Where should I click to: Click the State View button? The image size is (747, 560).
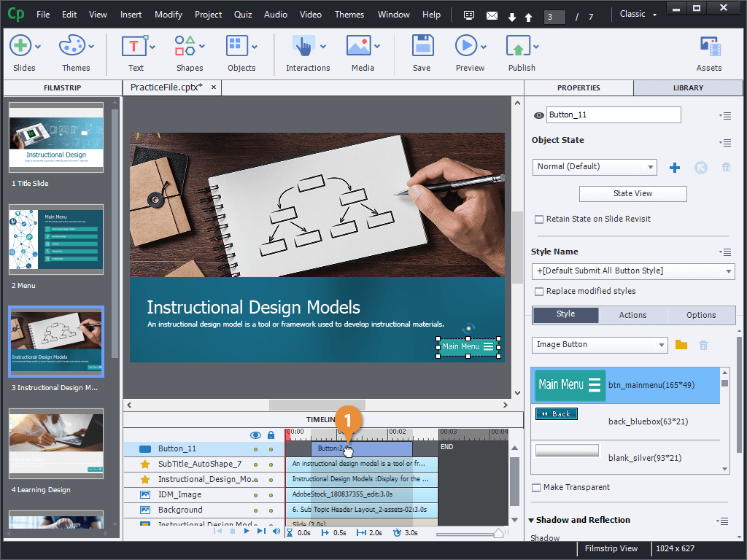pos(632,194)
